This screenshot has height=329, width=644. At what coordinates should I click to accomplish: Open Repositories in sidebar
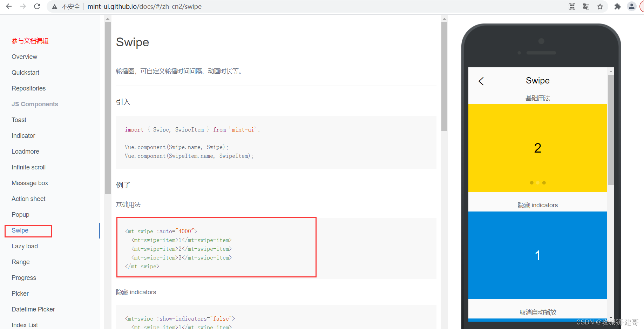(x=28, y=88)
